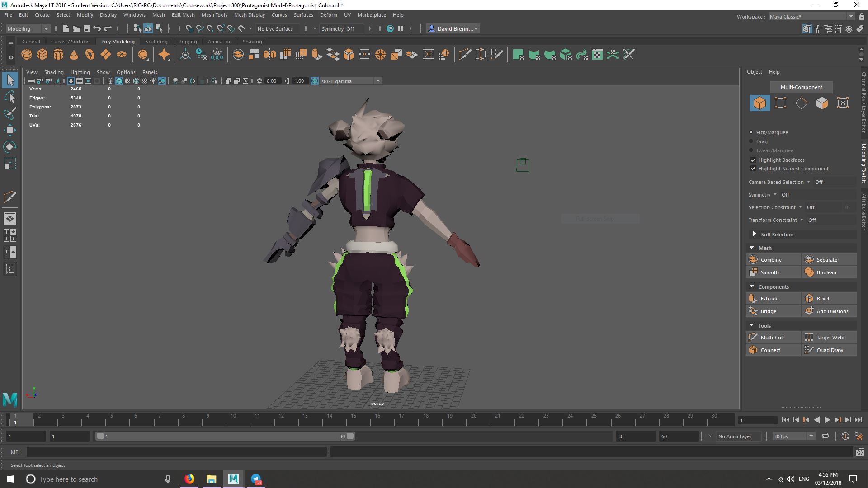868x488 pixels.
Task: Create a polygon sphere from shelf
Action: pyautogui.click(x=27, y=55)
